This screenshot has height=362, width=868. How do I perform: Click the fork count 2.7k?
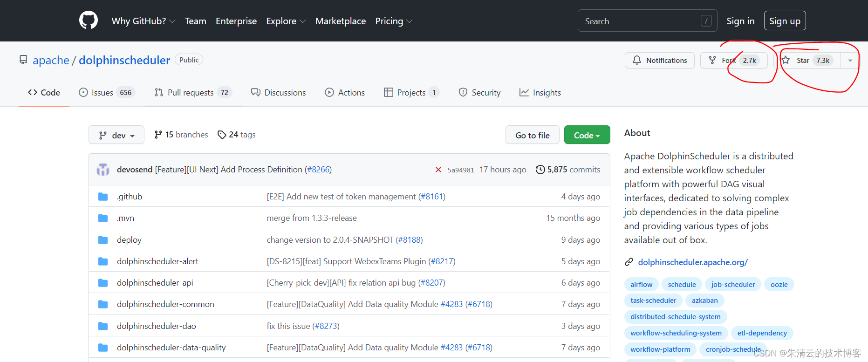[x=749, y=60]
